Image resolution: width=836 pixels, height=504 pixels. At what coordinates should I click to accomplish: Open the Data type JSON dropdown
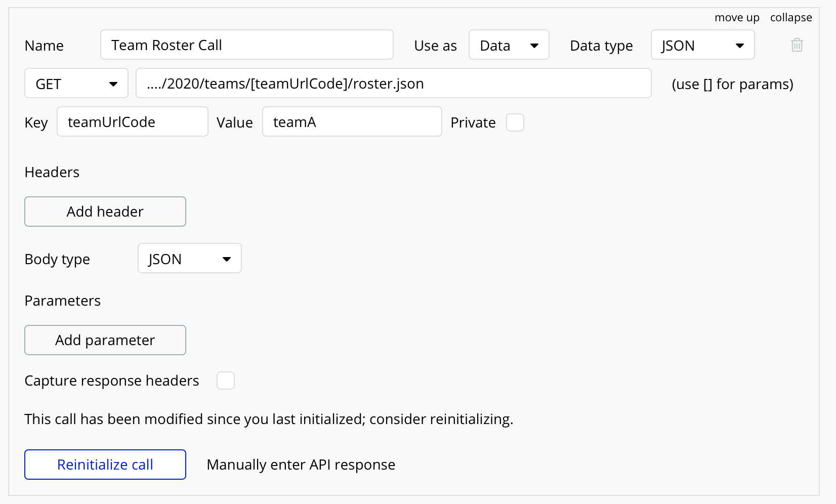(702, 45)
